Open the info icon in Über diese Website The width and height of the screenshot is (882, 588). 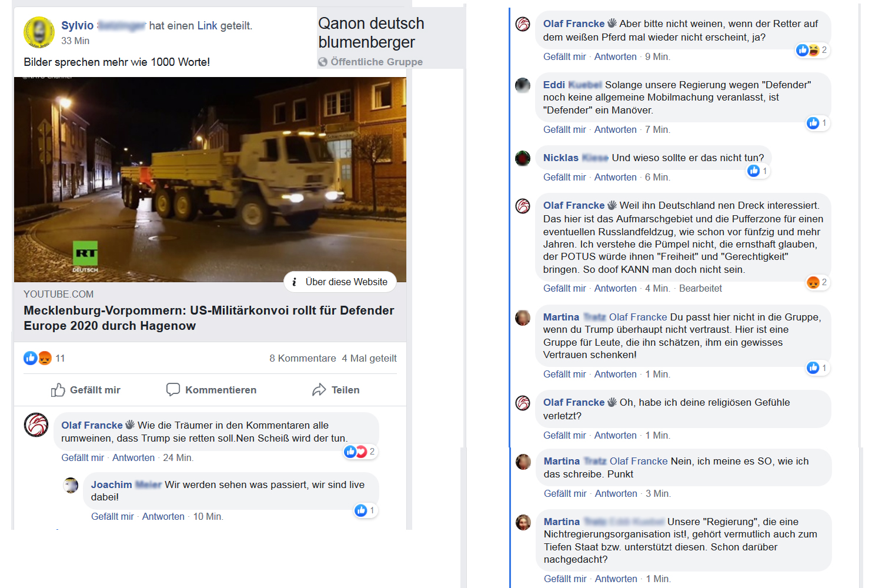[x=294, y=282]
